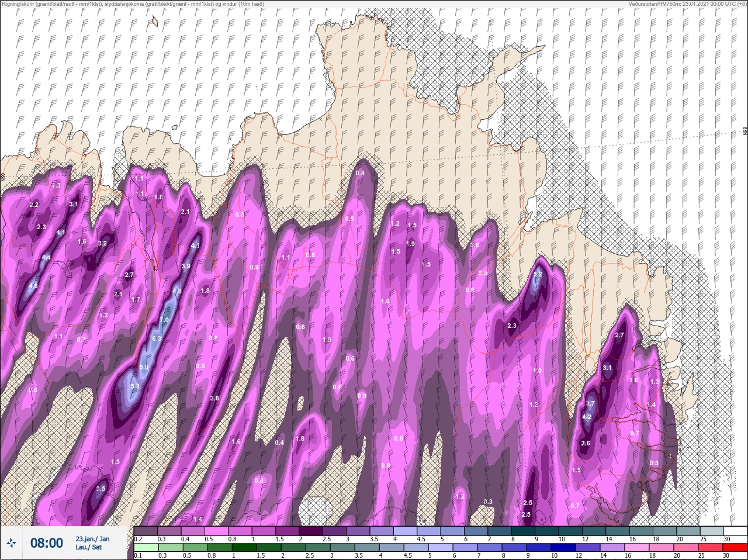
Task: Click the 1.9 value in the central band
Action: click(410, 244)
